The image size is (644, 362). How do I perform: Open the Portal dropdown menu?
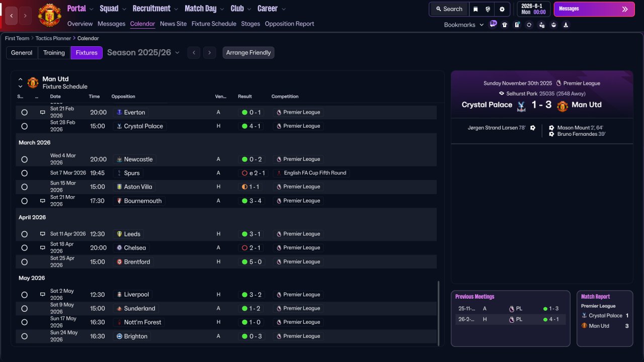point(80,9)
